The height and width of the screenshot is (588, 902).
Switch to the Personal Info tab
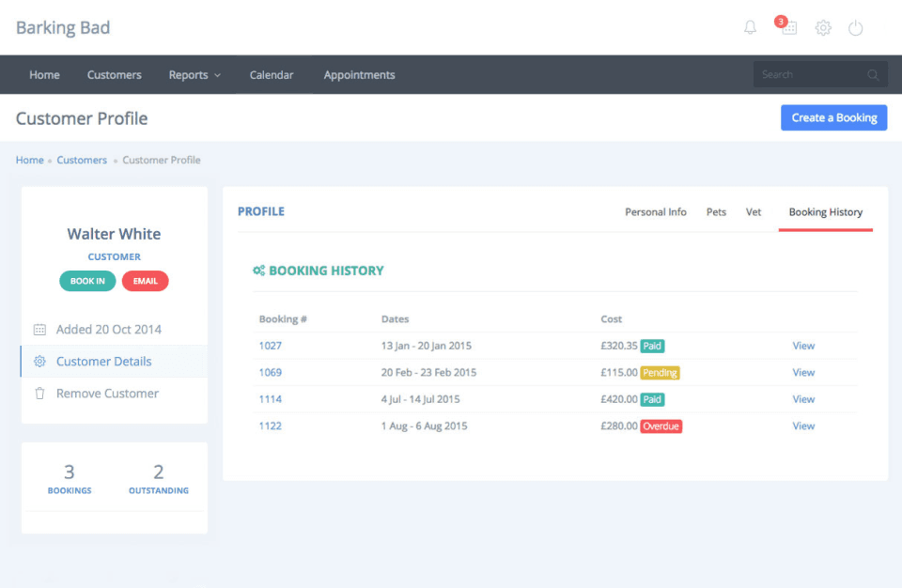click(x=656, y=211)
